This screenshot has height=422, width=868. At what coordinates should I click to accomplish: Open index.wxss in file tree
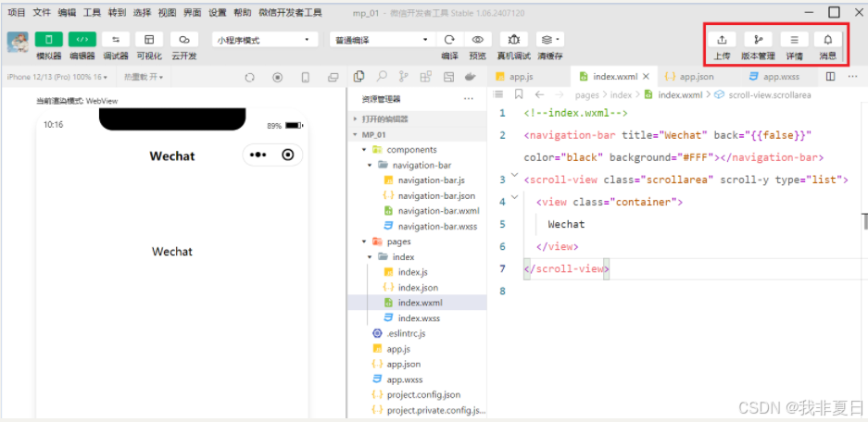coord(419,318)
